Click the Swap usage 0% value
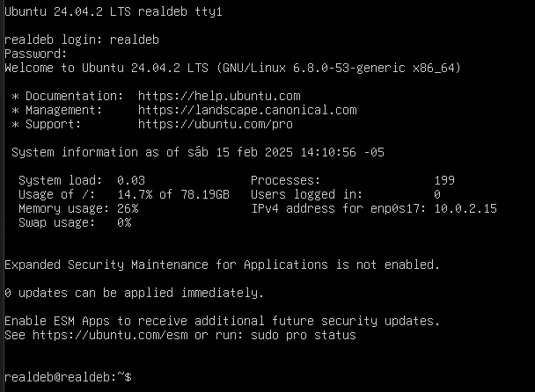 click(x=124, y=223)
